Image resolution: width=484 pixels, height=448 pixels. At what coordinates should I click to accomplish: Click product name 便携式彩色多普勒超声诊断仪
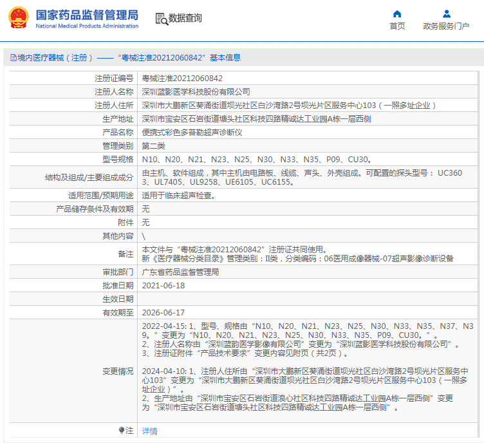(x=192, y=132)
